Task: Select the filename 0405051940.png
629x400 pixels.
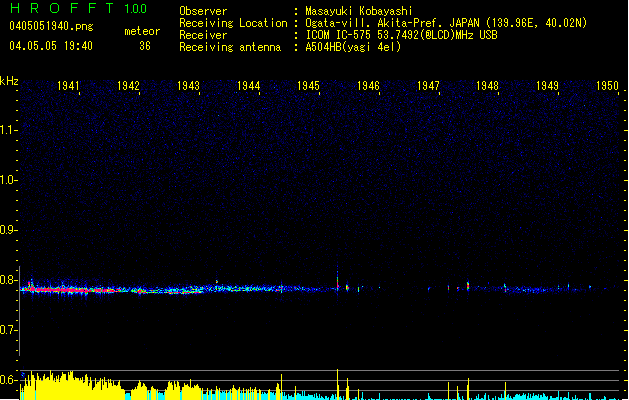Action: 51,26
